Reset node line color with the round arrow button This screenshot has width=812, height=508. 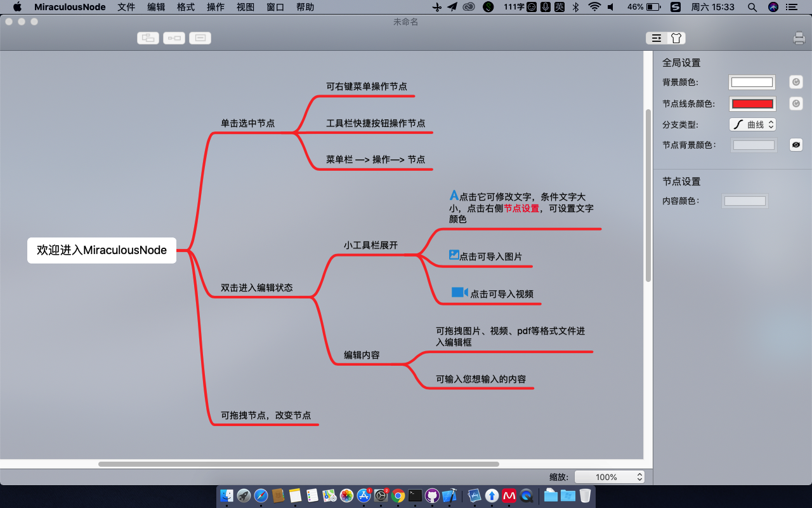click(796, 104)
